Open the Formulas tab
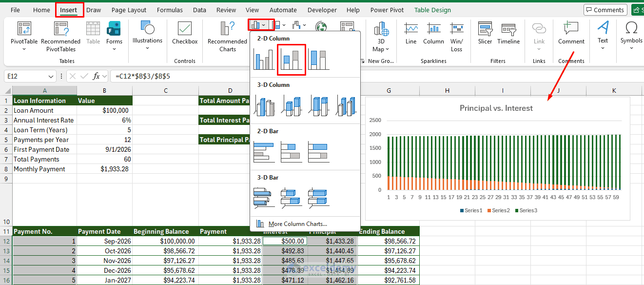 170,10
